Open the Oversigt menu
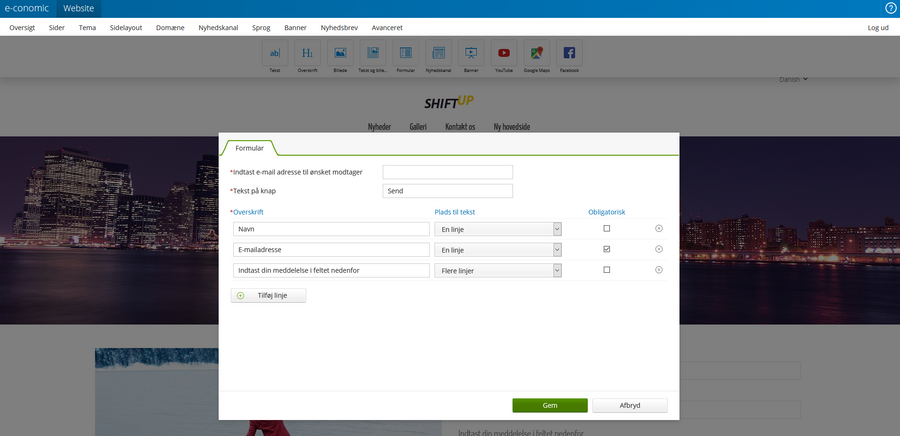 pos(22,28)
